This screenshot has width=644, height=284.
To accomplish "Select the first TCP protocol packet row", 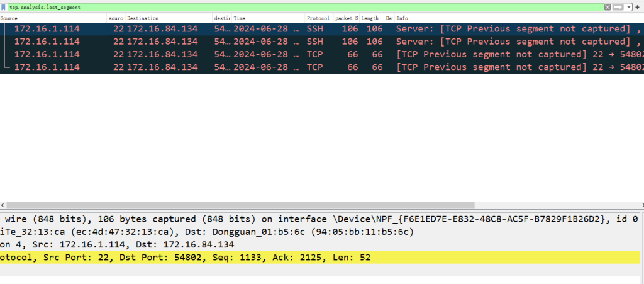I will (252, 54).
